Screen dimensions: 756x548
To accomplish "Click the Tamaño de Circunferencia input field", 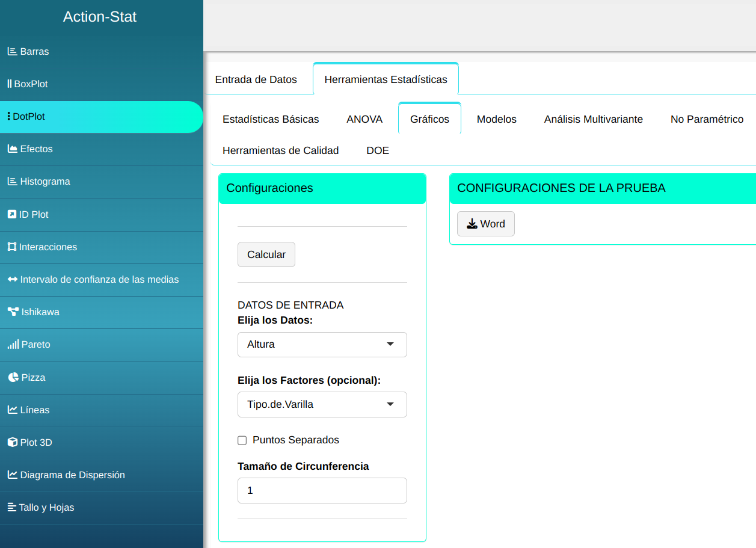I will pyautogui.click(x=322, y=490).
